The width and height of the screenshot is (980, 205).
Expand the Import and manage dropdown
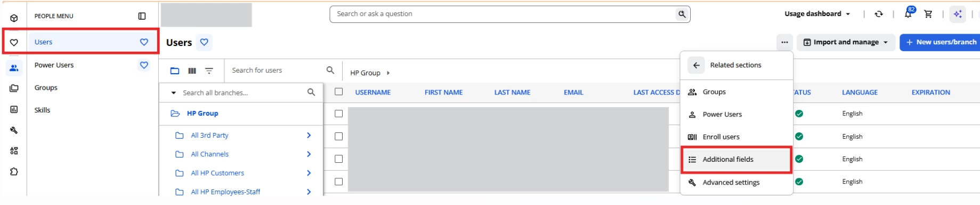point(846,42)
